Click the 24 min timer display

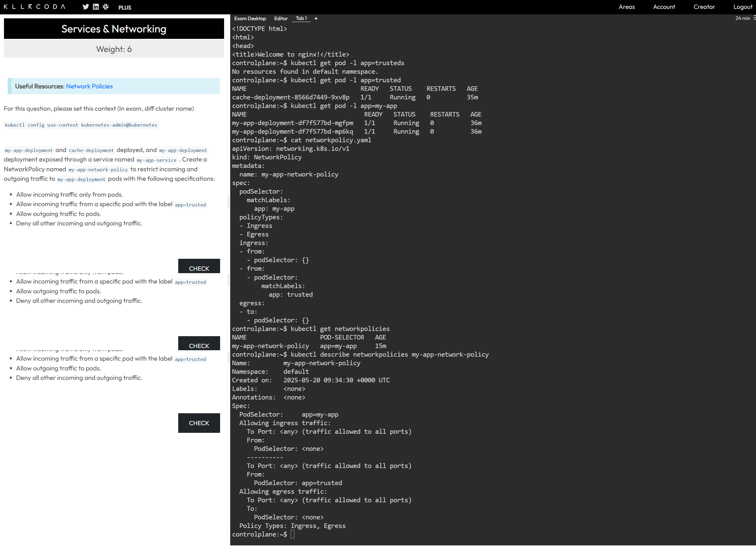(742, 18)
